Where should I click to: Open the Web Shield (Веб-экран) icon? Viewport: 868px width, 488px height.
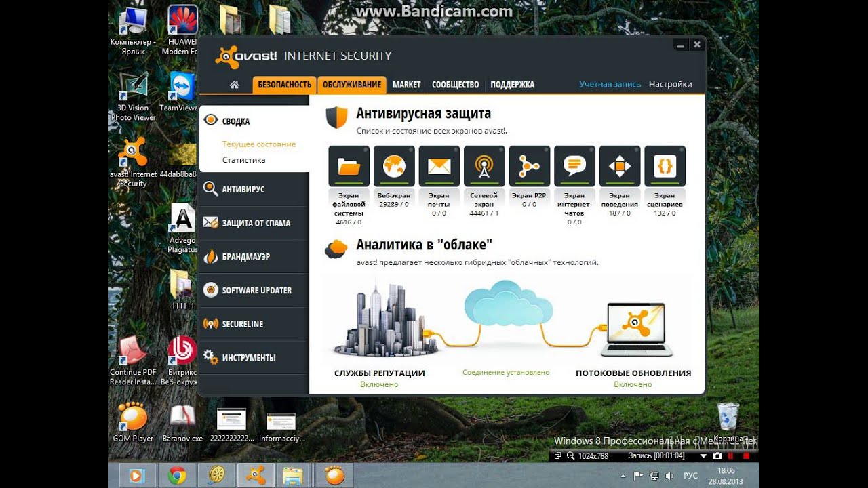[x=394, y=165]
